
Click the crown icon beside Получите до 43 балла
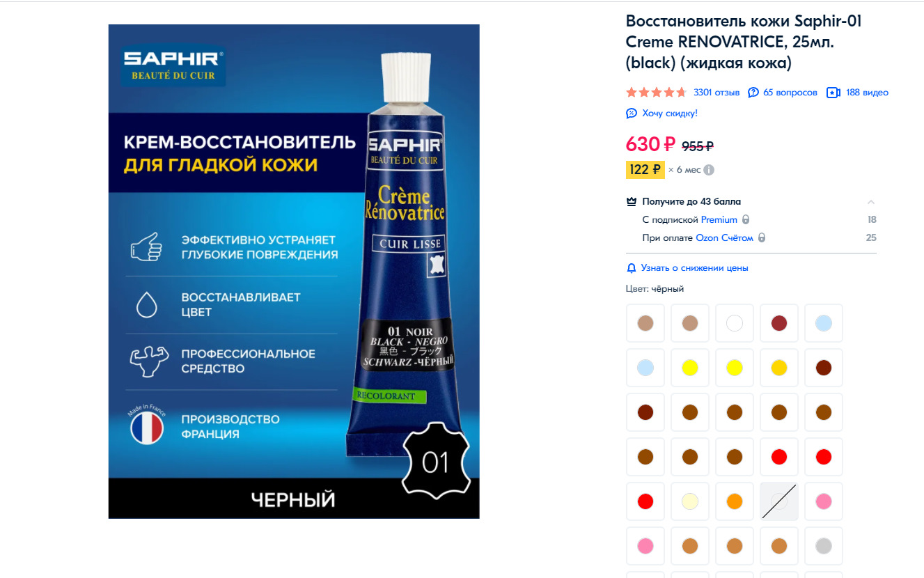click(x=632, y=202)
